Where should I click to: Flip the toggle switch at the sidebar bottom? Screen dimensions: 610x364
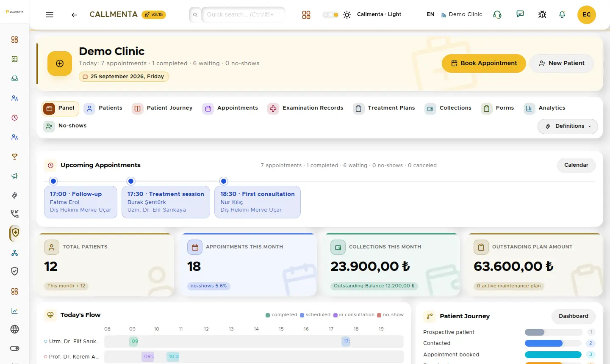15,348
